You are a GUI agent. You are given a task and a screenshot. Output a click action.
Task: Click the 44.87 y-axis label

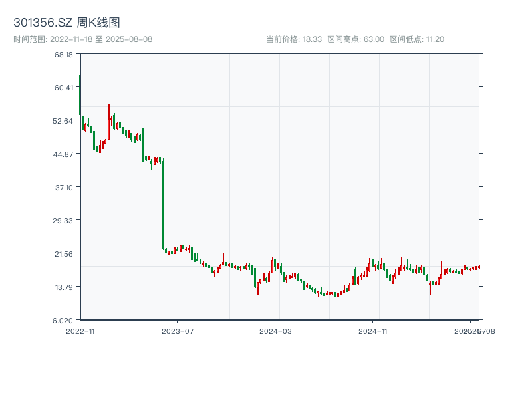pos(64,154)
